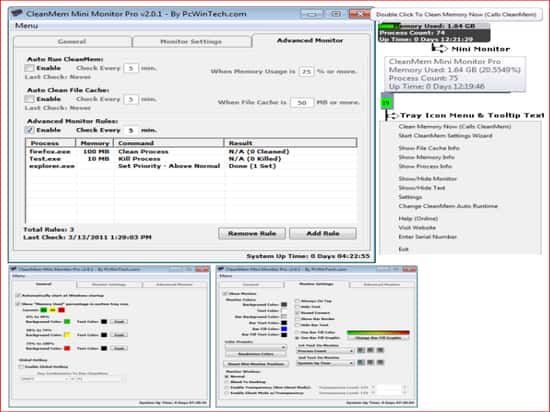The image size is (550, 412).
Task: Choose Show Process Info from tray menu
Action: [425, 166]
